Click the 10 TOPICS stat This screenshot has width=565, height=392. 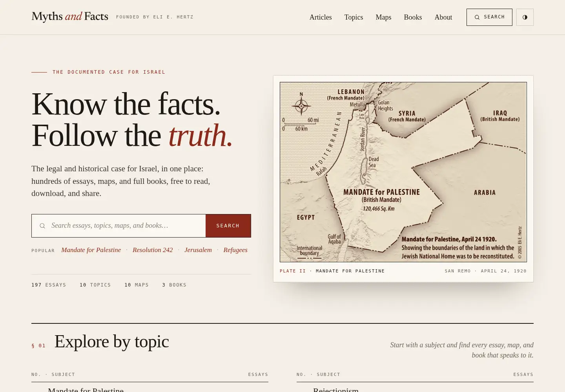[95, 285]
